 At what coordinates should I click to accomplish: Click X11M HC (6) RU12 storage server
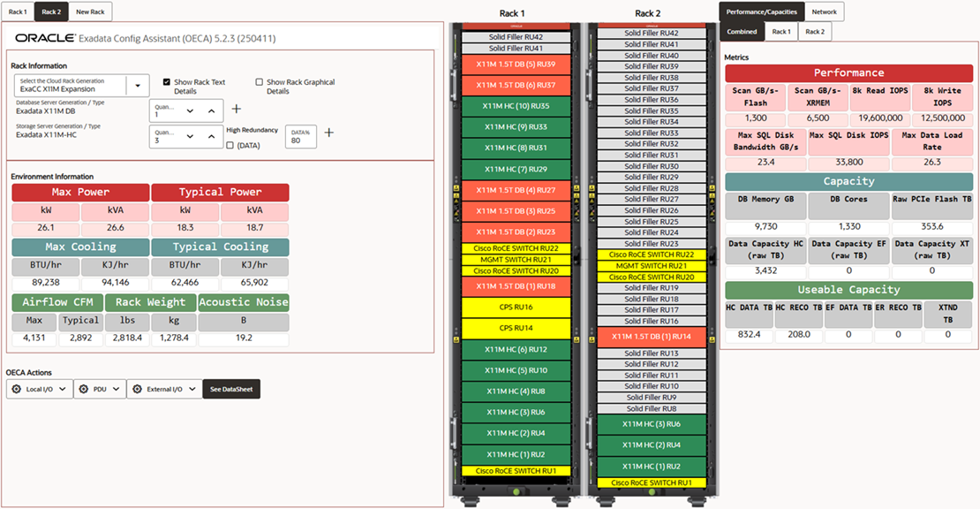pos(516,350)
